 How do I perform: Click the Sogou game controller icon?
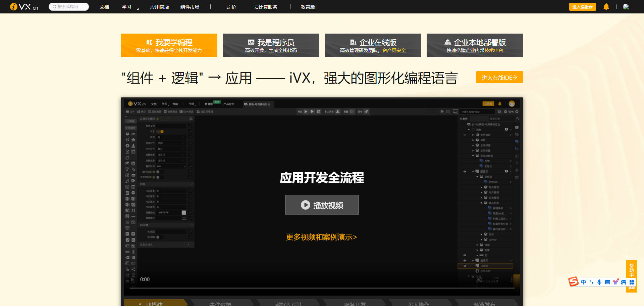624,282
